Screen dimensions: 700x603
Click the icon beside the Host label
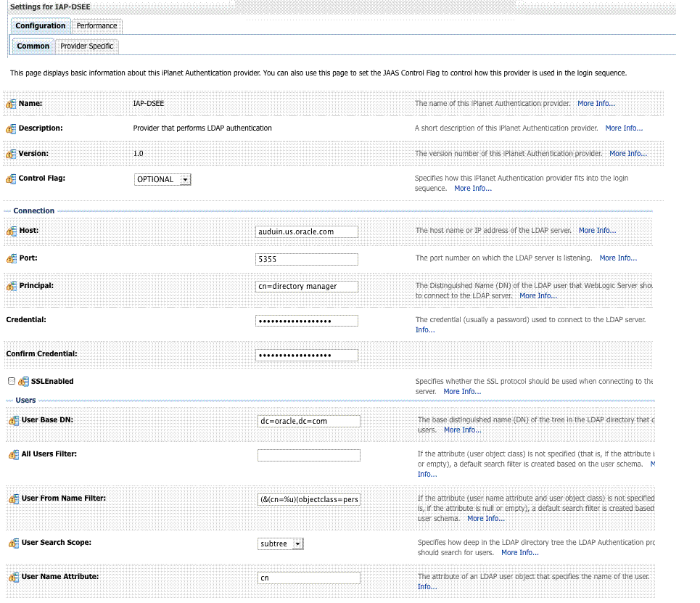click(13, 230)
